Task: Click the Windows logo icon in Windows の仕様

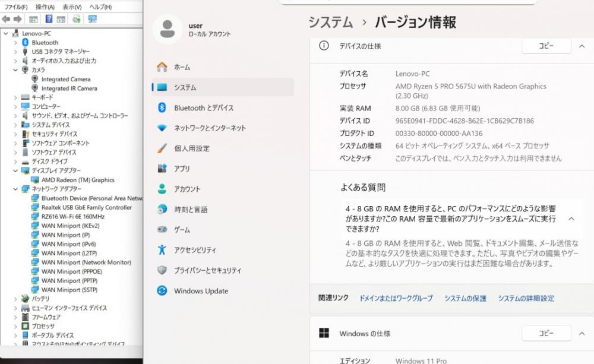Action: click(324, 333)
